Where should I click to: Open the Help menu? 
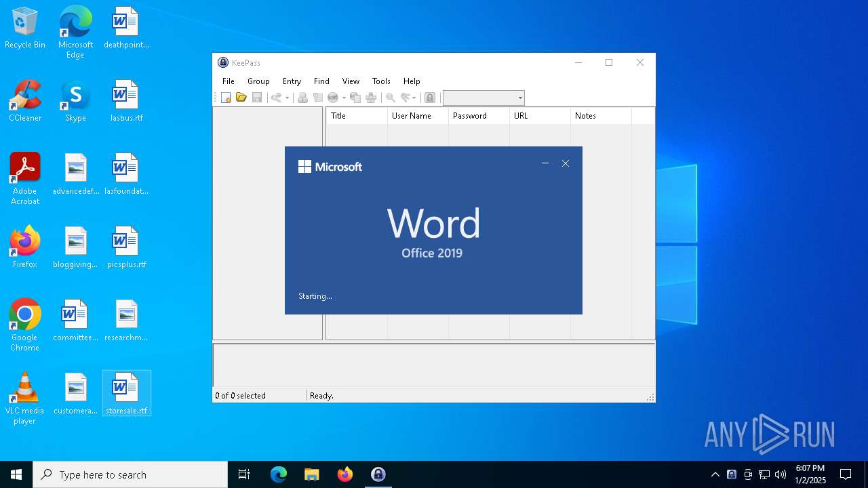412,81
